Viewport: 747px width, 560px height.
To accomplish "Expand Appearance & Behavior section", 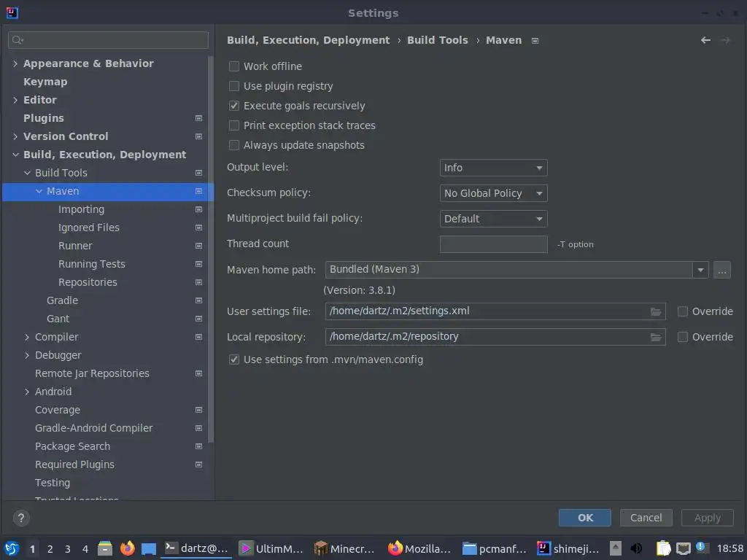I will click(15, 63).
